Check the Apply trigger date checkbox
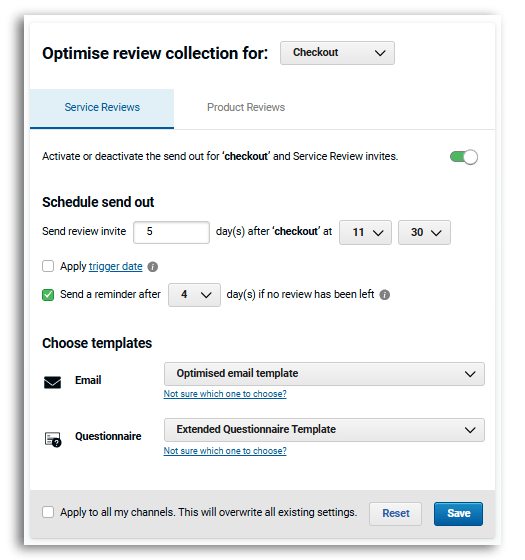This screenshot has height=560, width=525. click(x=48, y=266)
